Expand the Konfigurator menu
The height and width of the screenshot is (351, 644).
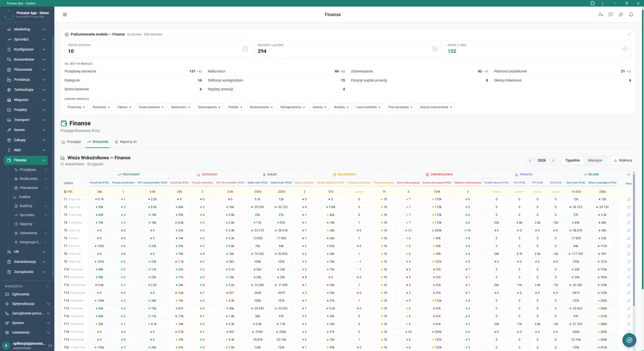click(27, 50)
